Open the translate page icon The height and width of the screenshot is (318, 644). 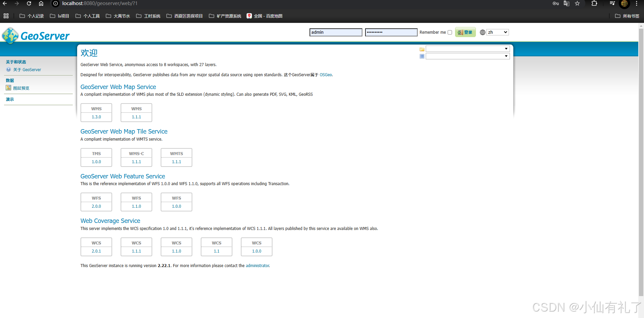[567, 3]
